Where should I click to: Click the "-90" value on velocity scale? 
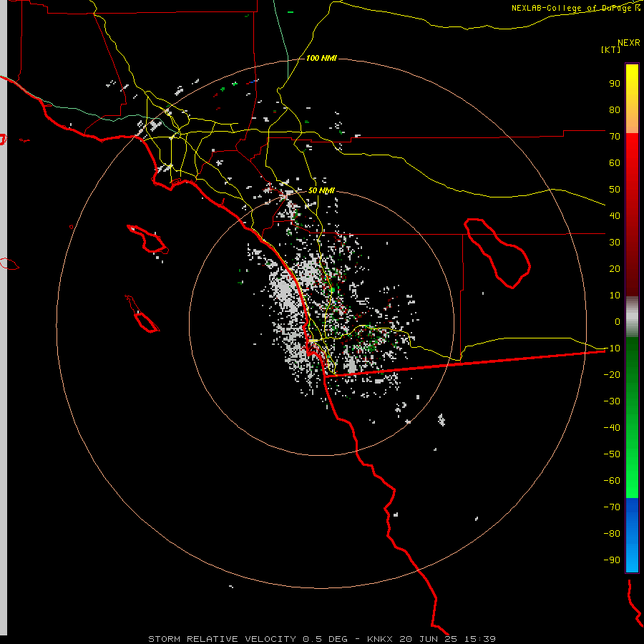[x=612, y=560]
